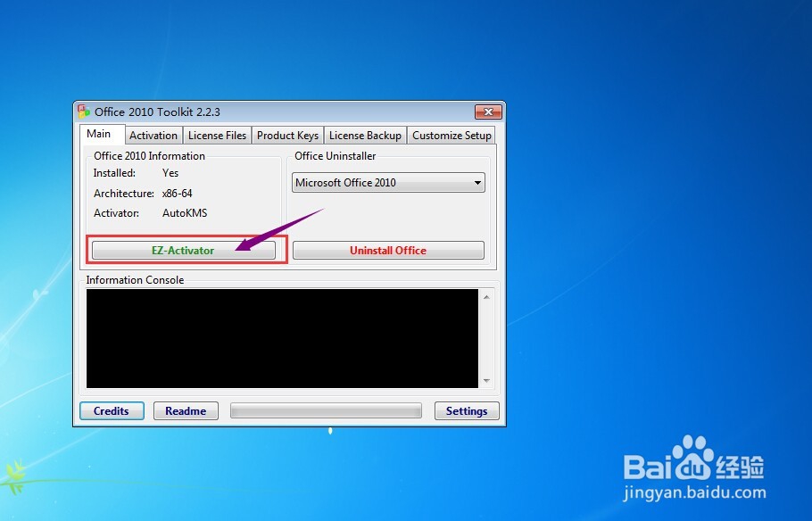Open the Credits button
The height and width of the screenshot is (521, 812).
[112, 410]
